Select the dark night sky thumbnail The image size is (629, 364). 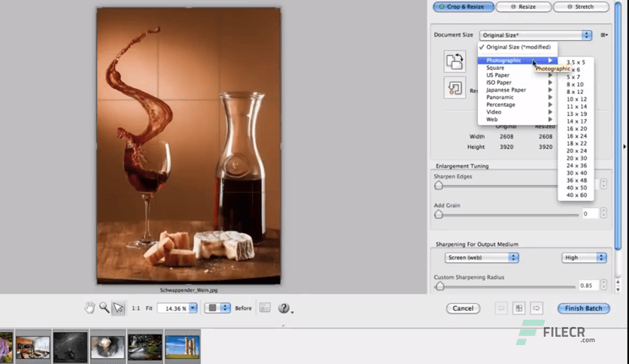[x=70, y=347]
